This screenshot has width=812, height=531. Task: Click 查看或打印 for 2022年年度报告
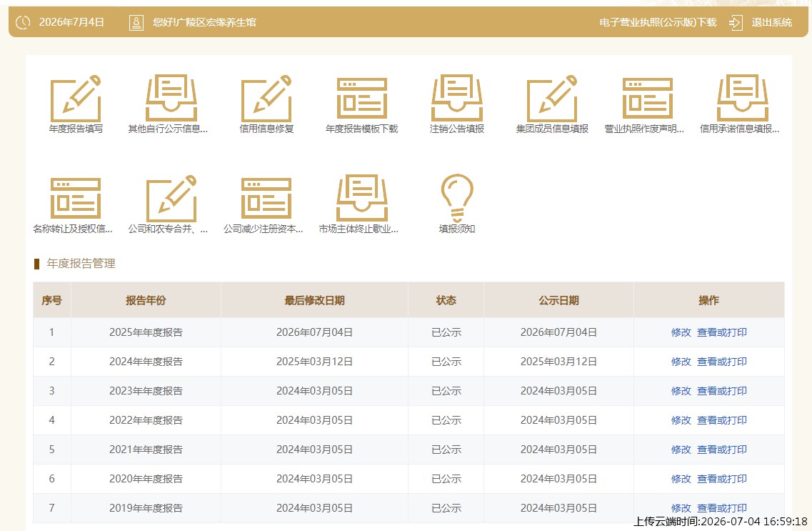tap(722, 420)
